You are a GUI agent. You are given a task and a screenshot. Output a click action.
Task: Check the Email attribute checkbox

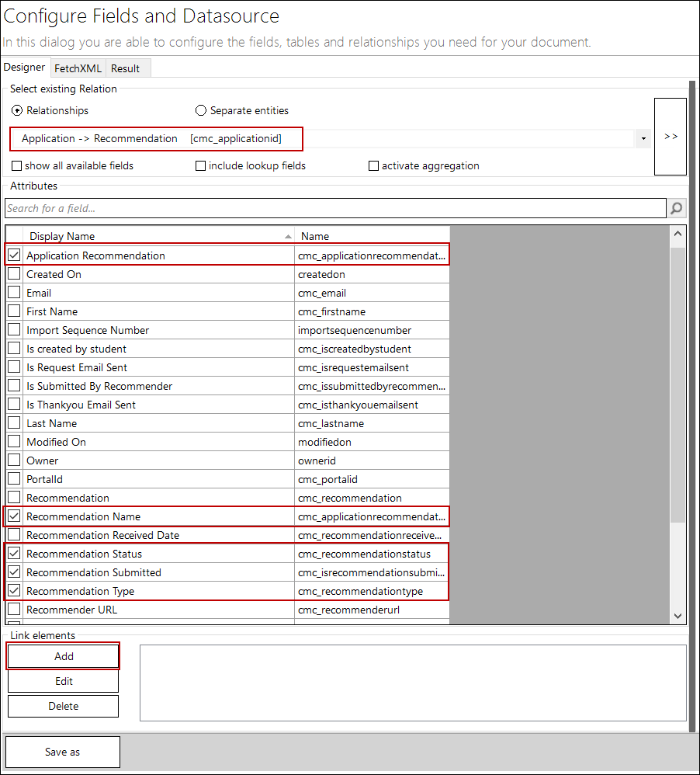click(x=14, y=293)
